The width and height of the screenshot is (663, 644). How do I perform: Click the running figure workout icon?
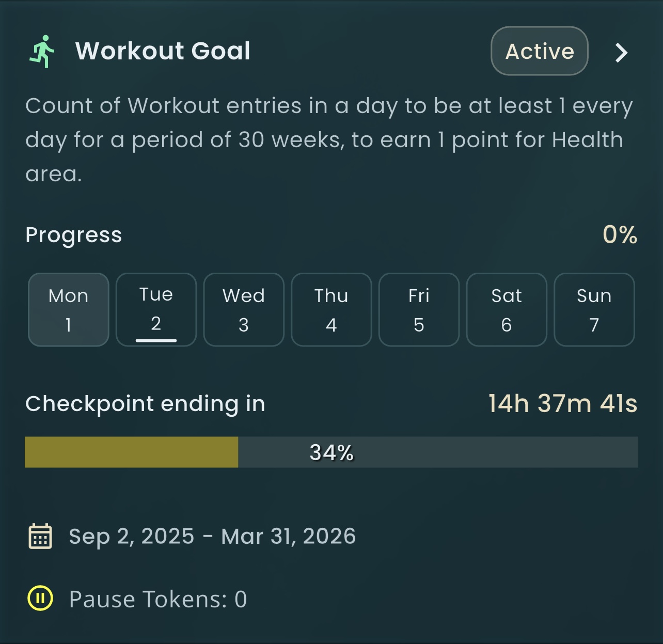[42, 51]
